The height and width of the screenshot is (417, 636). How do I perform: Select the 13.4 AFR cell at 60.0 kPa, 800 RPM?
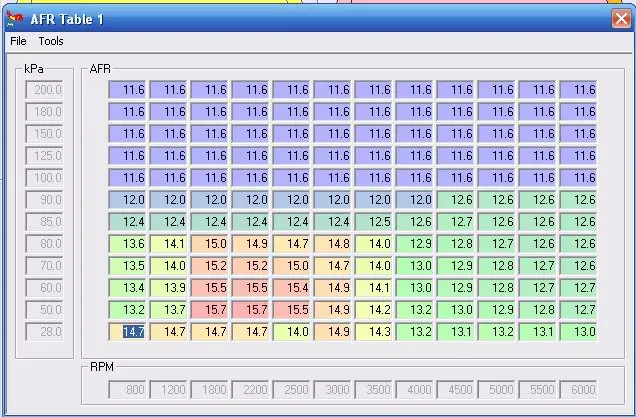pyautogui.click(x=128, y=288)
